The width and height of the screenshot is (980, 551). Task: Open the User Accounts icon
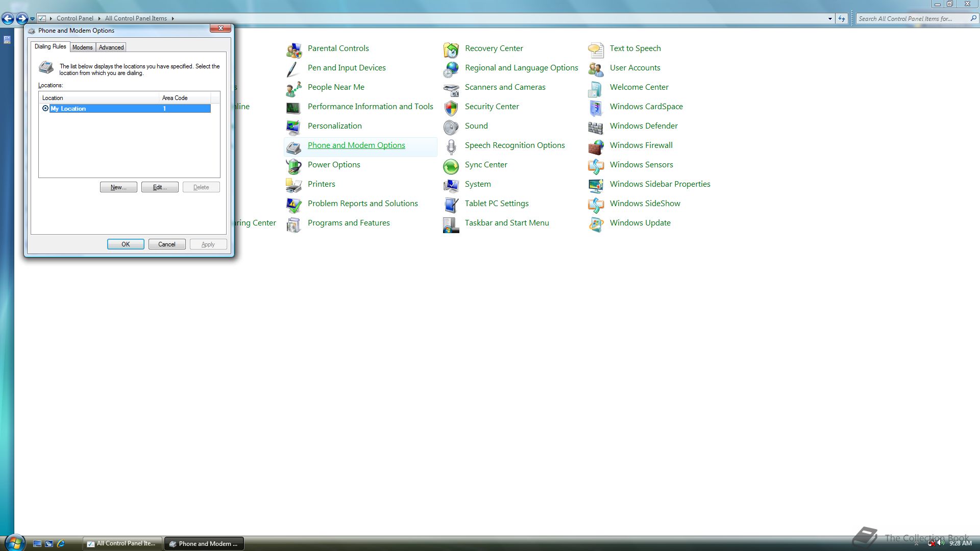click(x=596, y=69)
